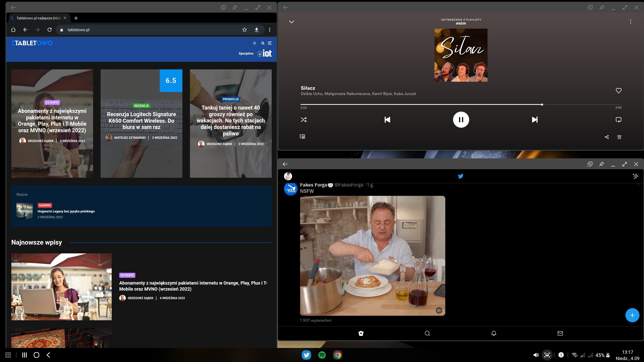Open Twitter from the taskbar
The height and width of the screenshot is (362, 644).
(x=306, y=355)
